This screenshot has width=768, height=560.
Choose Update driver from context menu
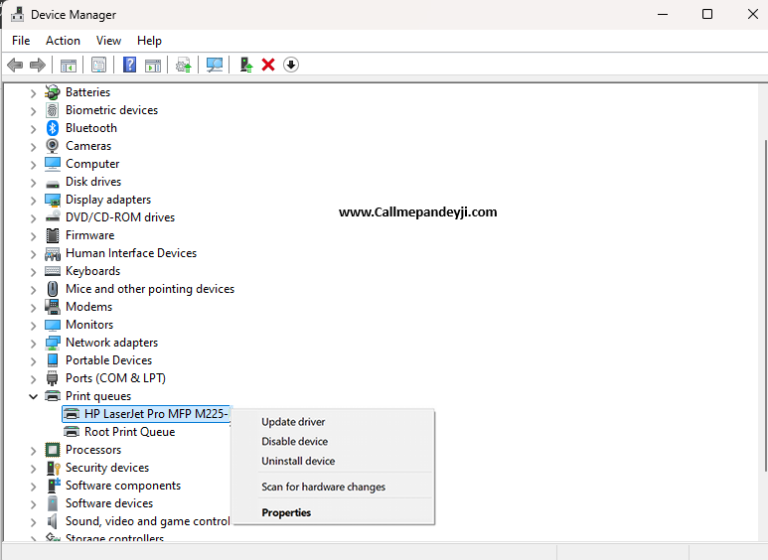pos(334,422)
